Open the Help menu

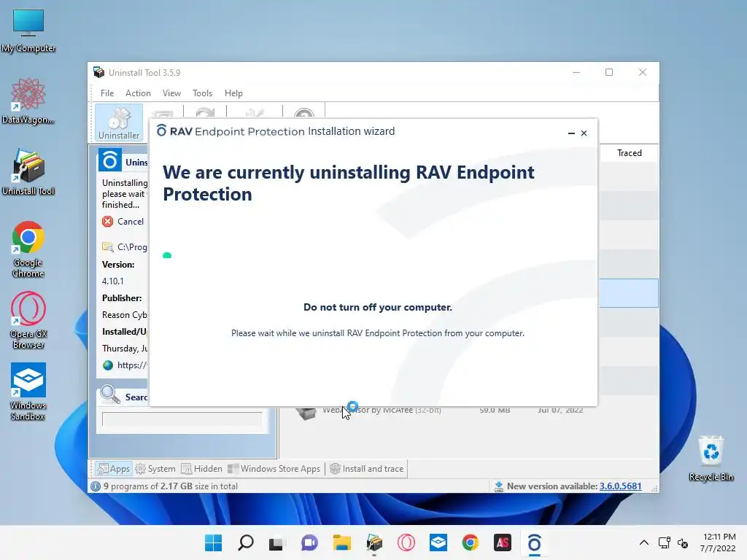tap(233, 93)
